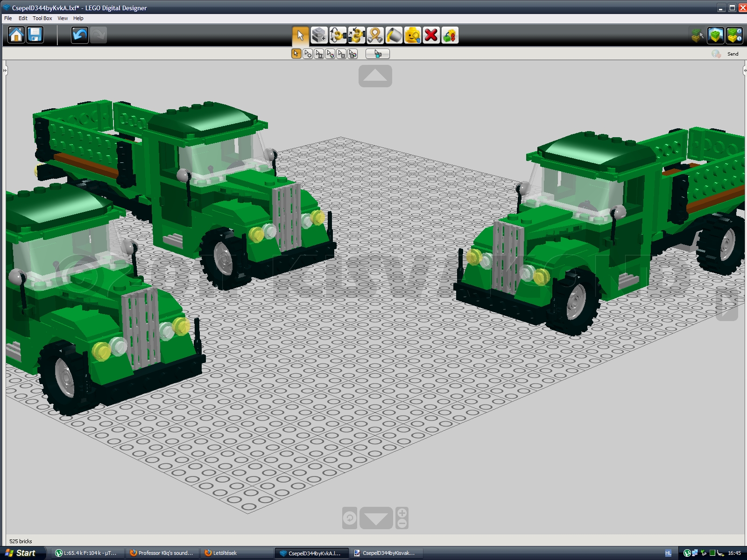Screen dimensions: 747x560
Task: Expand the left brick palette panel
Action: 5,71
